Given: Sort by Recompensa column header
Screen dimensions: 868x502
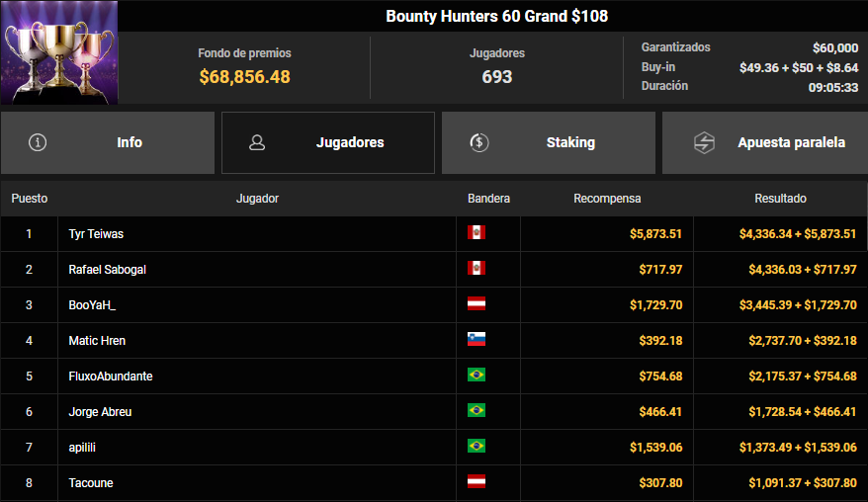Looking at the screenshot, I should click(607, 199).
